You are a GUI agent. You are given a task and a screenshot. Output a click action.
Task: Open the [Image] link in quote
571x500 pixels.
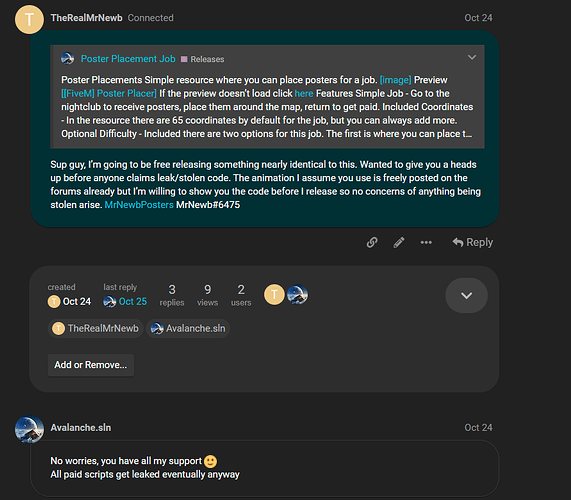(x=395, y=80)
